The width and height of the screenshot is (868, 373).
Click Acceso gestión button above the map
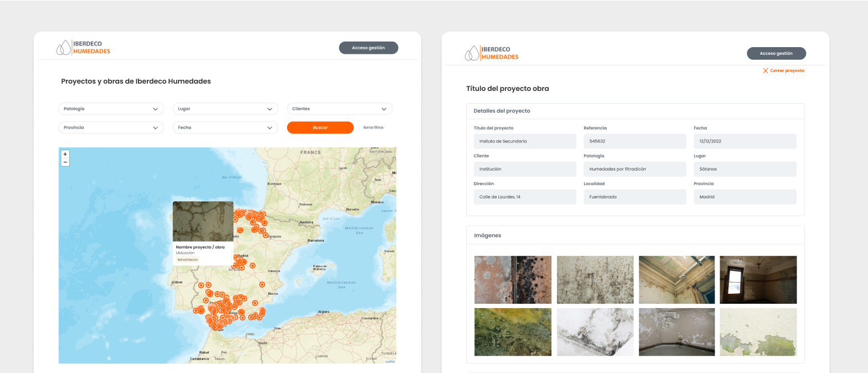tap(368, 48)
